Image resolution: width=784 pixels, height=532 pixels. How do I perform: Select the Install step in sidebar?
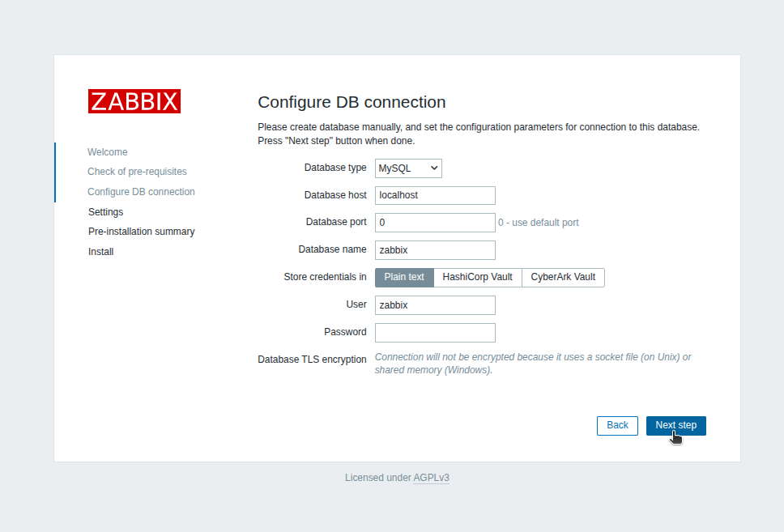coord(101,252)
